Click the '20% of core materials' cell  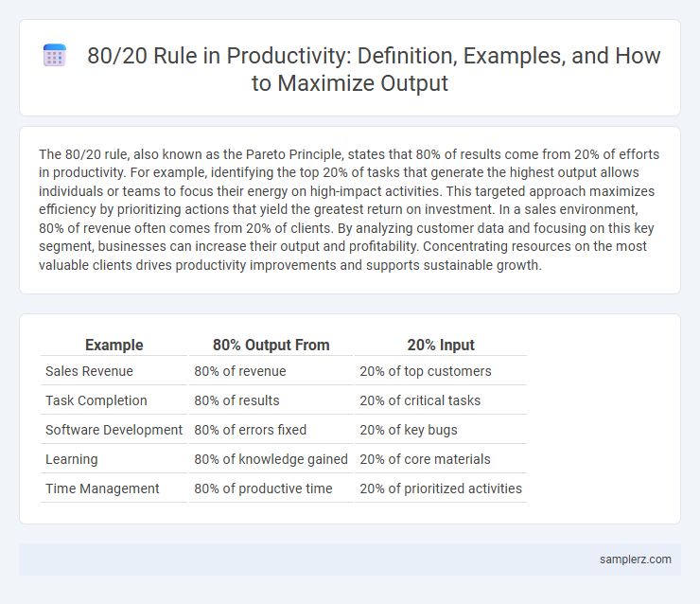pyautogui.click(x=441, y=459)
